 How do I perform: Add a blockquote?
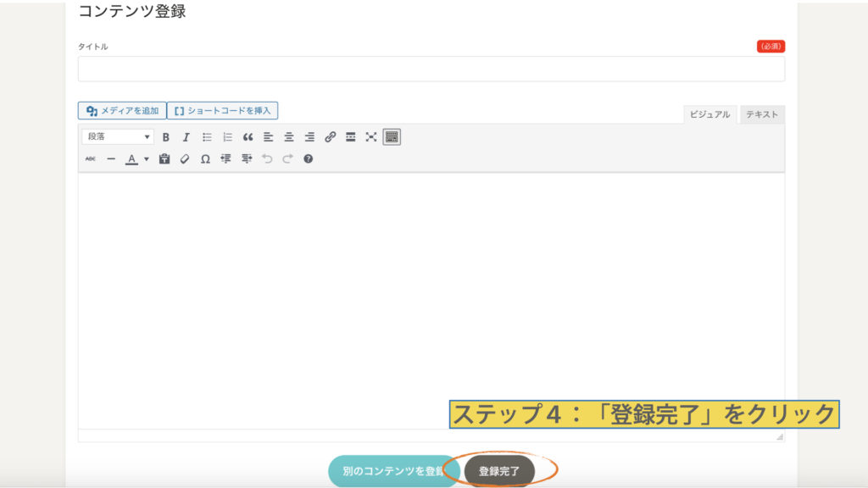coord(248,137)
